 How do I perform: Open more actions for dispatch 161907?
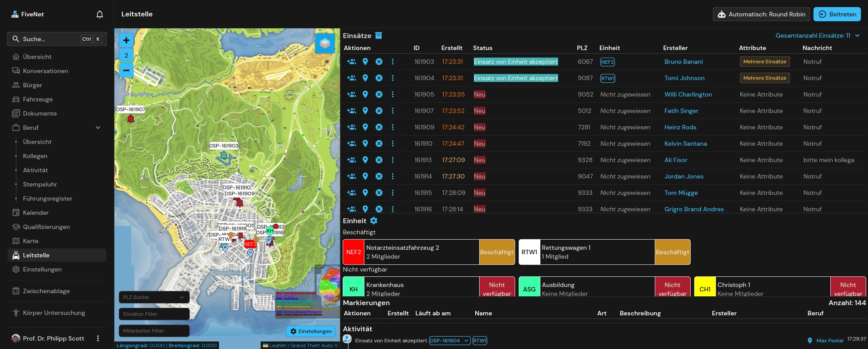click(393, 111)
